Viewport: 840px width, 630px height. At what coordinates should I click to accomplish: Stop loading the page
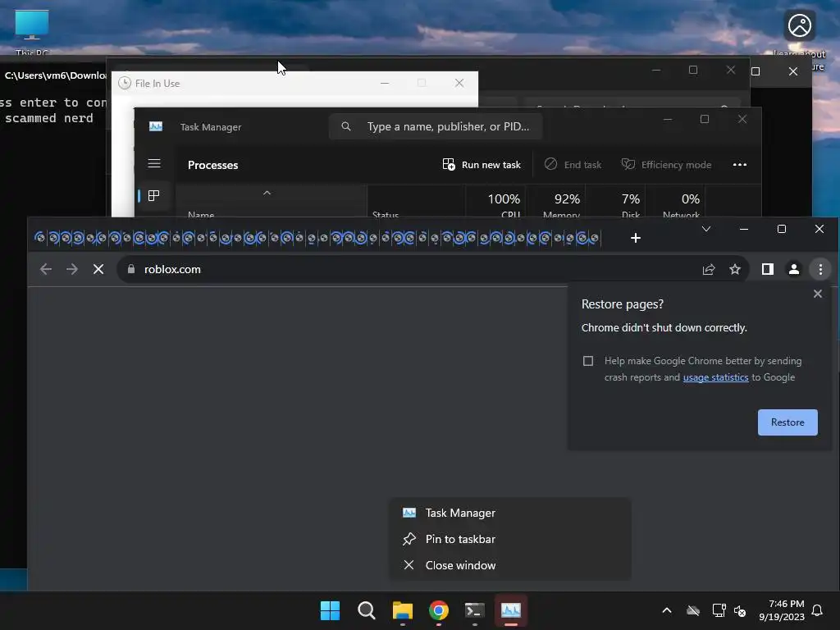98,269
